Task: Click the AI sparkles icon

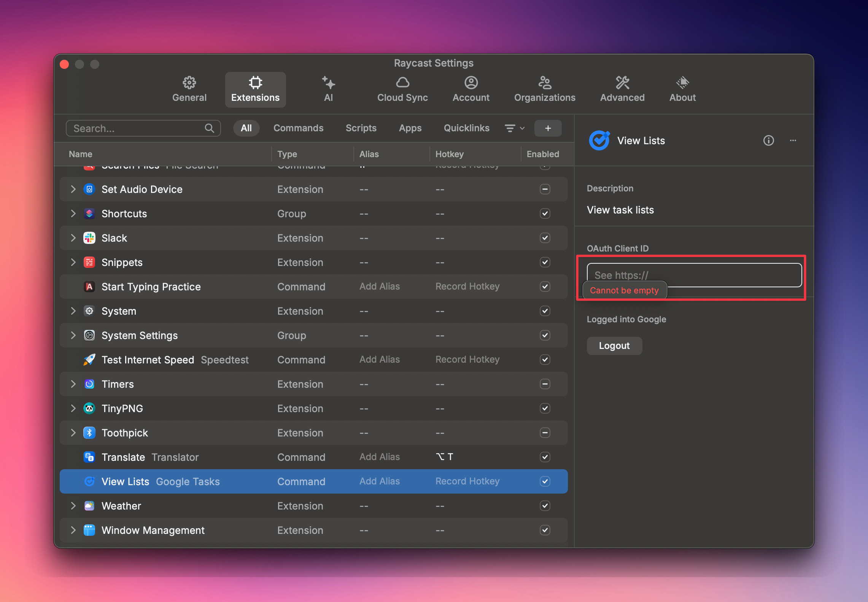Action: click(x=328, y=83)
